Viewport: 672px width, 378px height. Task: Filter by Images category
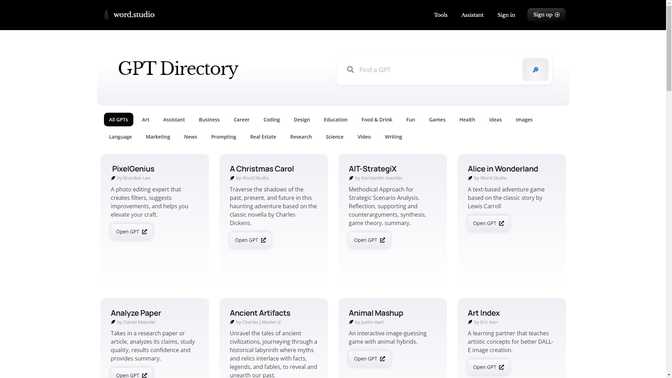pos(524,120)
